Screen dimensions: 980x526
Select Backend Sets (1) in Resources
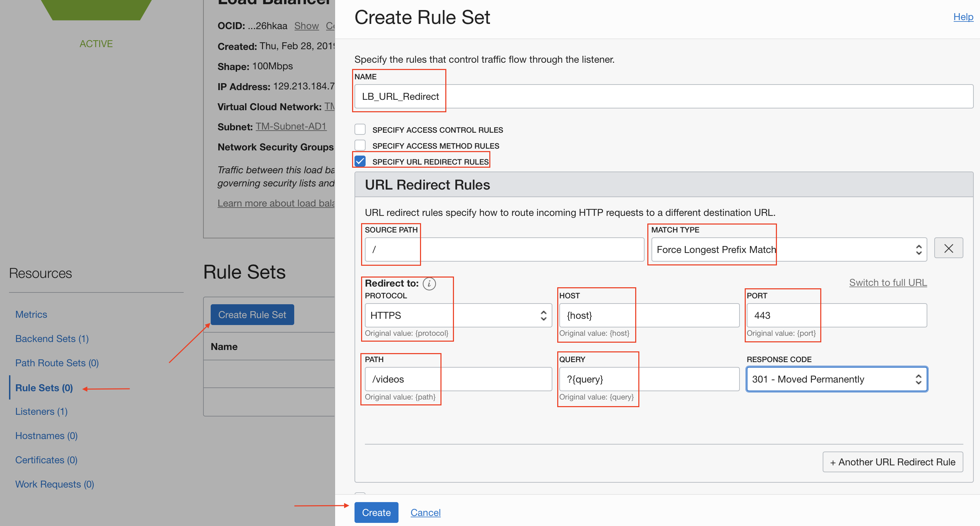(x=52, y=339)
